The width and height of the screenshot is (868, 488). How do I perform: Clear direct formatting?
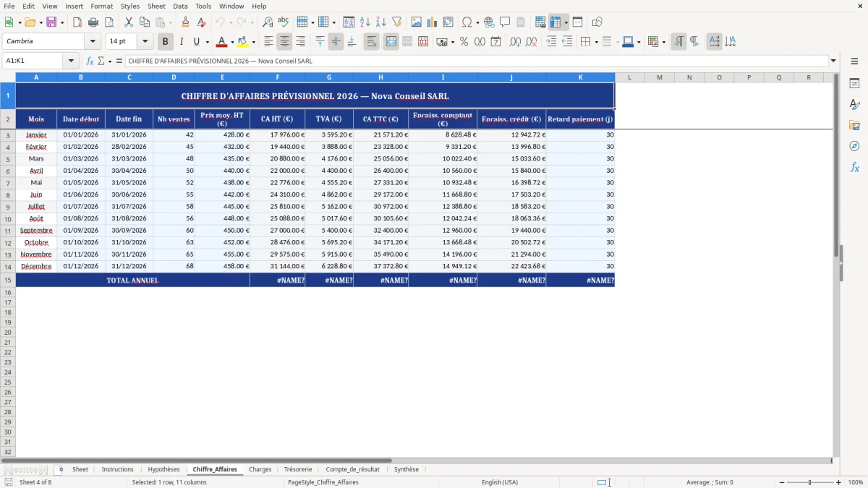pos(202,22)
